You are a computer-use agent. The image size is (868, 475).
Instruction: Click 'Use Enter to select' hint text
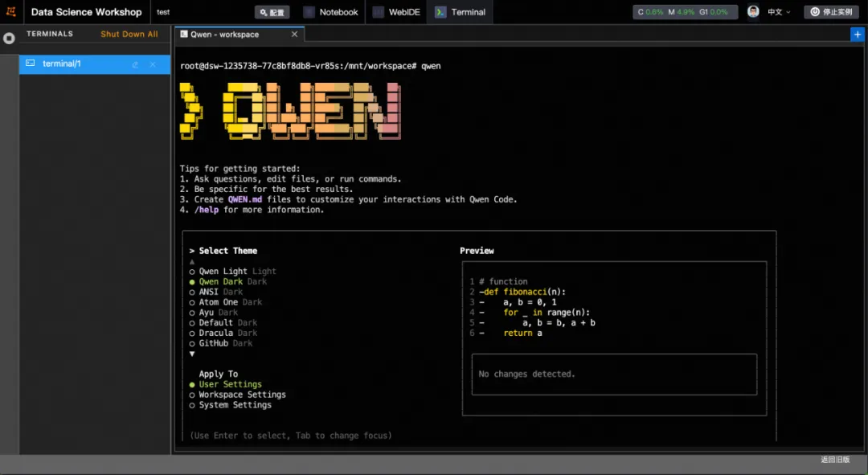(x=291, y=436)
